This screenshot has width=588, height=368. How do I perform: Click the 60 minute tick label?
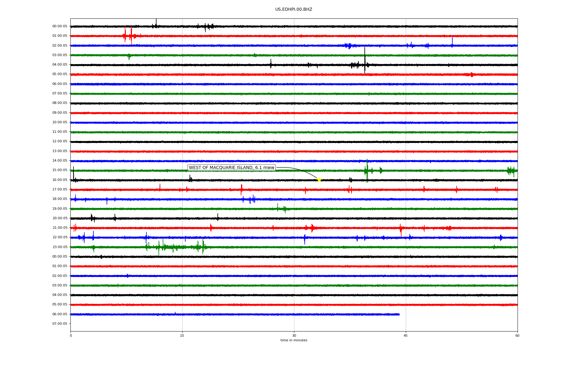point(517,335)
